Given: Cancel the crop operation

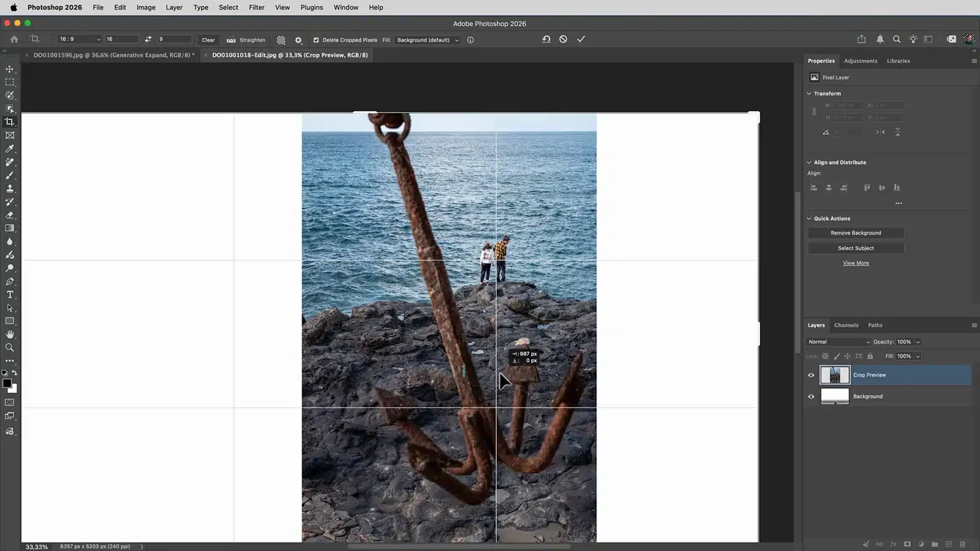Looking at the screenshot, I should (563, 39).
